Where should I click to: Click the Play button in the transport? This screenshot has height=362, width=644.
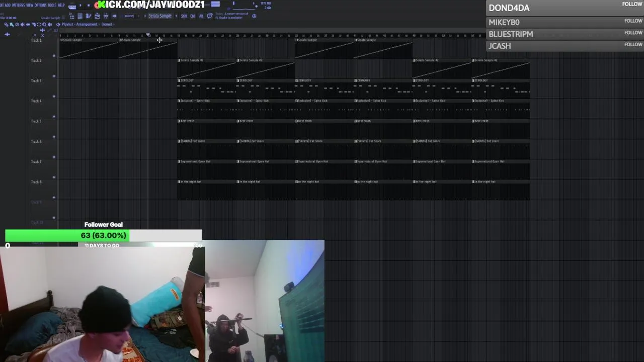coord(80,6)
